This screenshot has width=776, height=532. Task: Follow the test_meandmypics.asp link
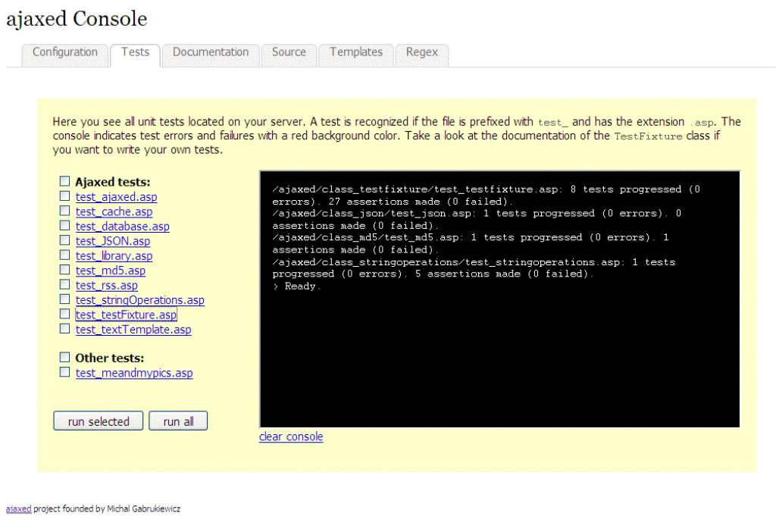coord(134,373)
